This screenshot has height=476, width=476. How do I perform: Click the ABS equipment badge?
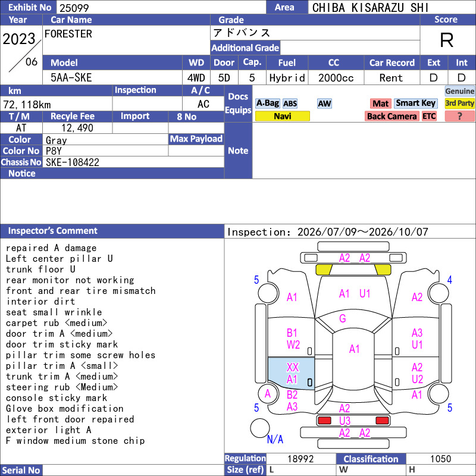pyautogui.click(x=290, y=104)
